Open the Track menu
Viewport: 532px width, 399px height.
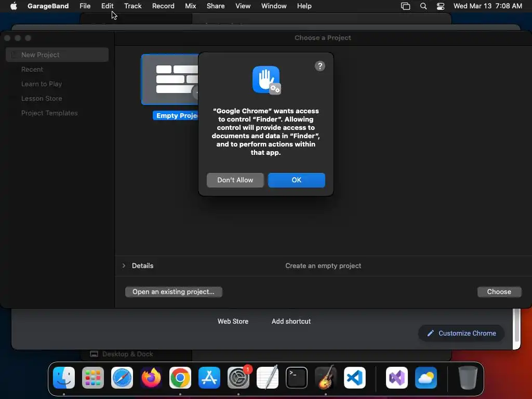pos(132,6)
